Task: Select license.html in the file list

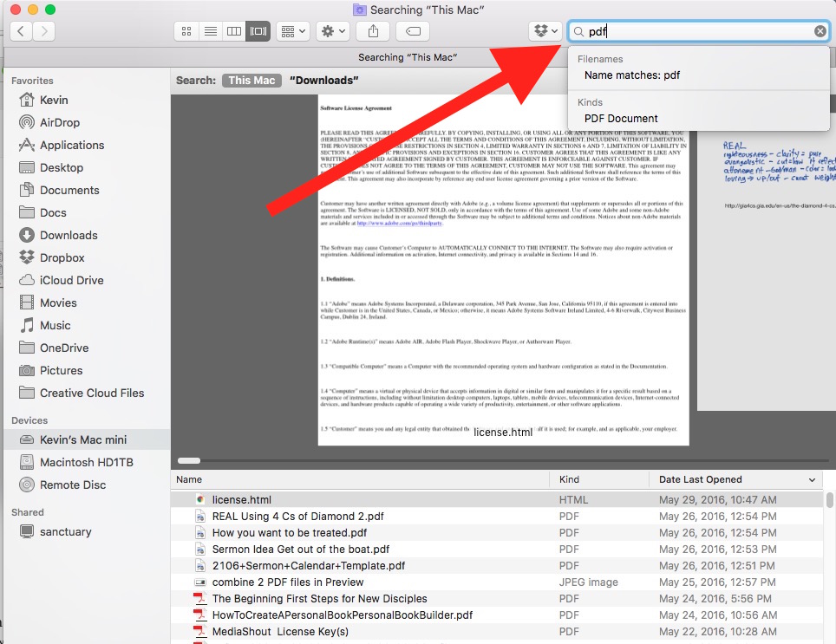Action: coord(497,499)
